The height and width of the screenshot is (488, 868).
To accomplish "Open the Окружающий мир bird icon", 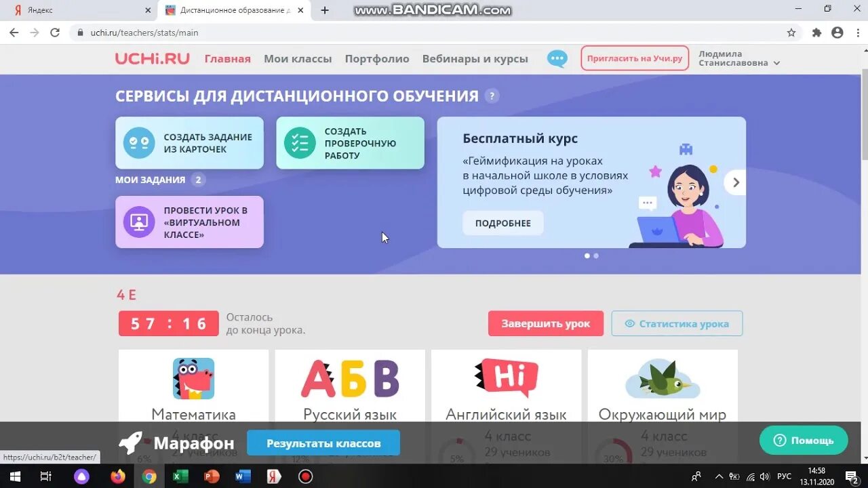I will (x=663, y=379).
